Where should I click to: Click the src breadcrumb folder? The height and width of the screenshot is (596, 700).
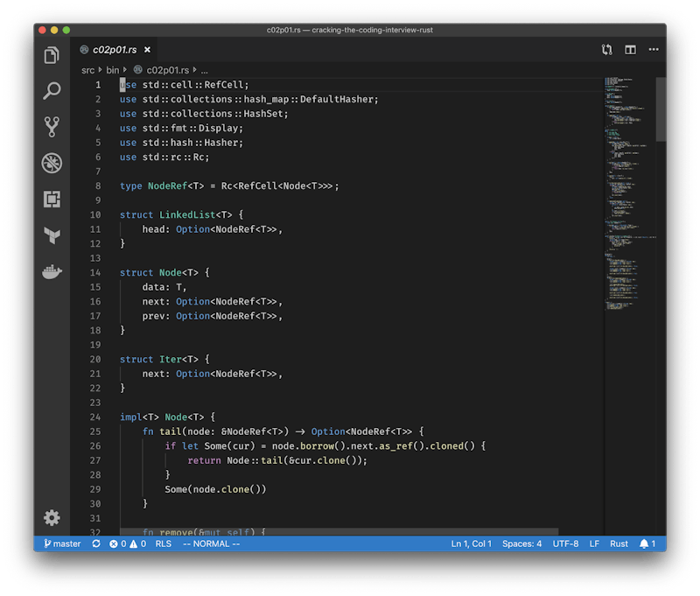pyautogui.click(x=88, y=69)
